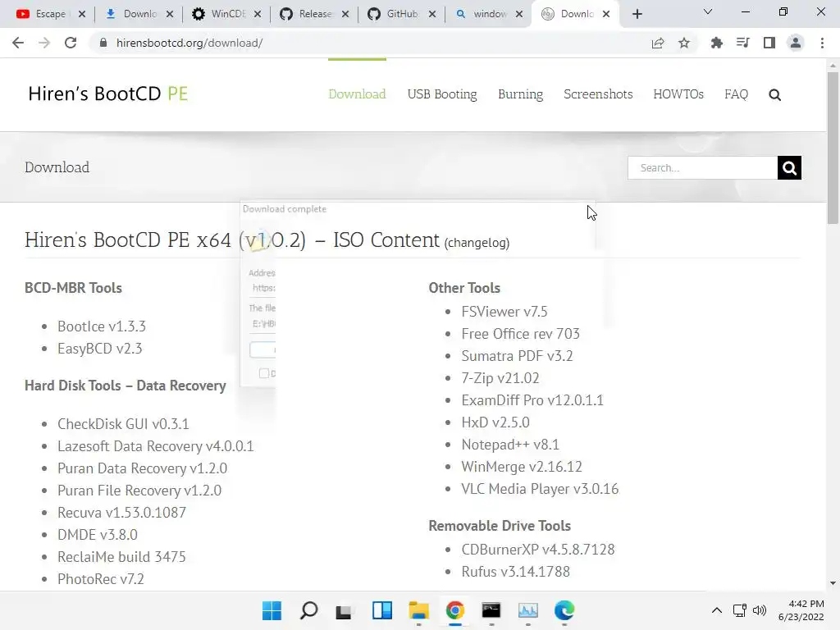Click PhotoRec v7.2 entry
The width and height of the screenshot is (840, 630).
101,579
